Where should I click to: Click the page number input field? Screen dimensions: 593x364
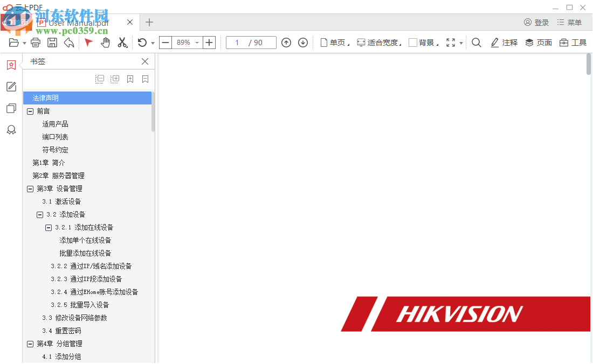click(251, 43)
